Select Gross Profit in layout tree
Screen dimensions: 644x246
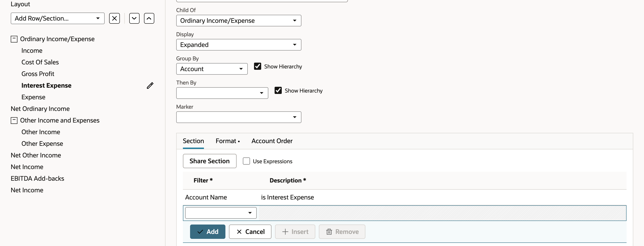pos(38,74)
